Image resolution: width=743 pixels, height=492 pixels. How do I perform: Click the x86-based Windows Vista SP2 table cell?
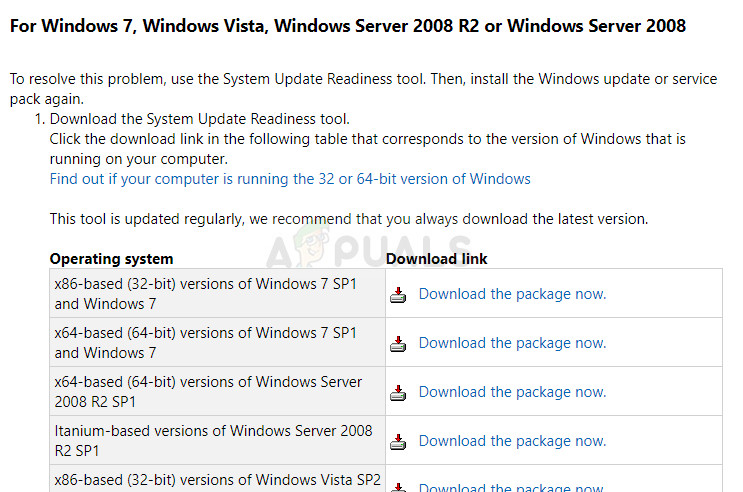coord(215,479)
